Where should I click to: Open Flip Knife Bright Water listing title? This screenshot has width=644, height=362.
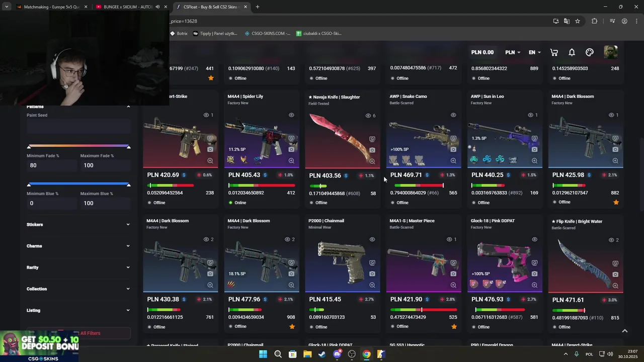click(x=577, y=221)
